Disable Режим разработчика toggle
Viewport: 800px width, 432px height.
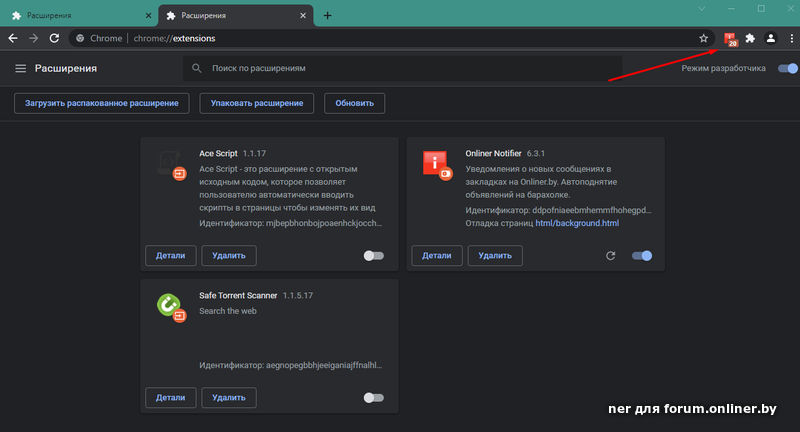788,68
